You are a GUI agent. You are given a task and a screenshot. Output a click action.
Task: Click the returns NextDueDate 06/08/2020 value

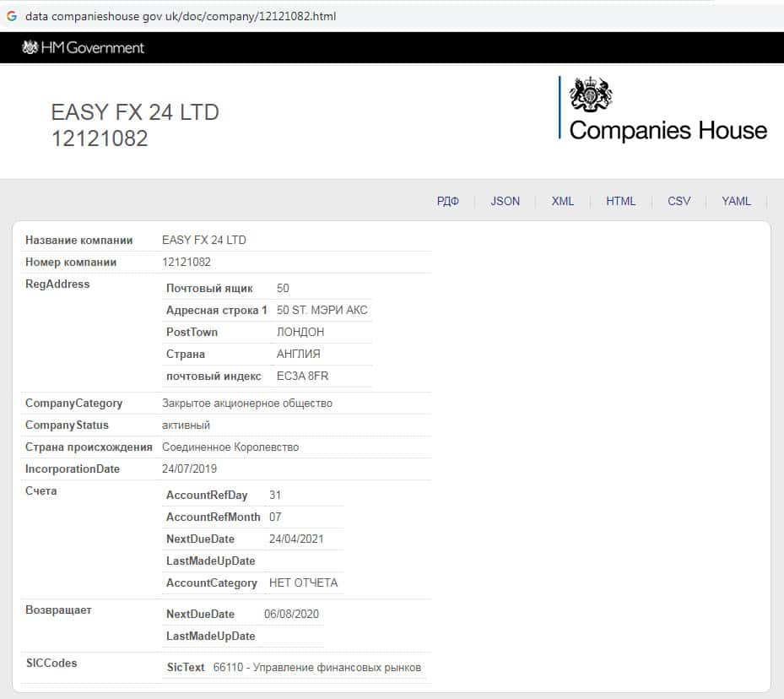coord(291,614)
